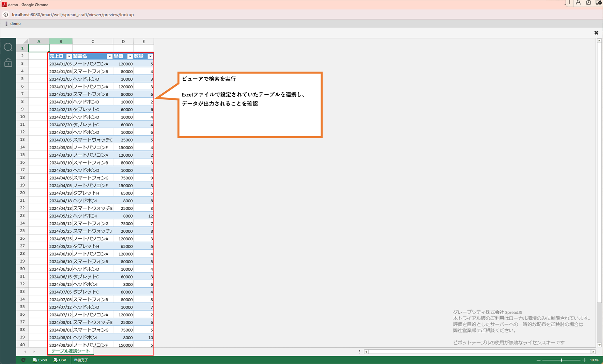603x364 pixels.
Task: Close the viewer with the X icon
Action: coord(596,33)
